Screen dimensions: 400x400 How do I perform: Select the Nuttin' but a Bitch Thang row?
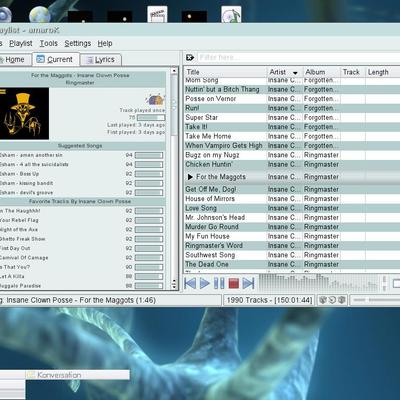pyautogui.click(x=292, y=89)
